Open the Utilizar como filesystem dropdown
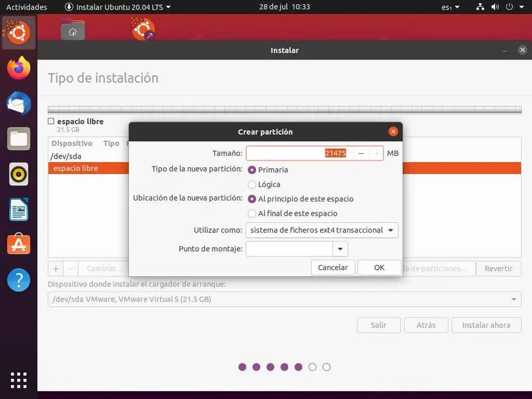The height and width of the screenshot is (399, 532). (322, 230)
